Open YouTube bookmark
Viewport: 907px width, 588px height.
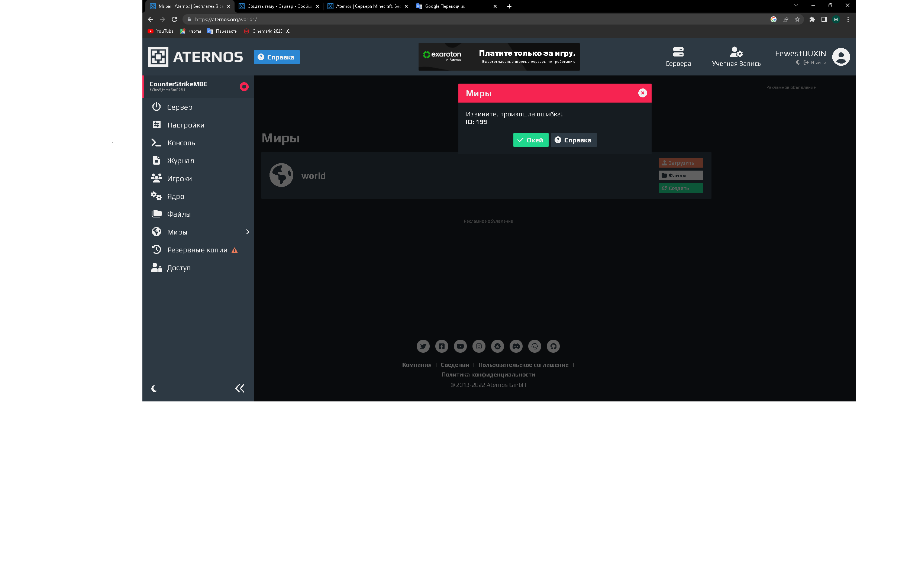point(161,31)
